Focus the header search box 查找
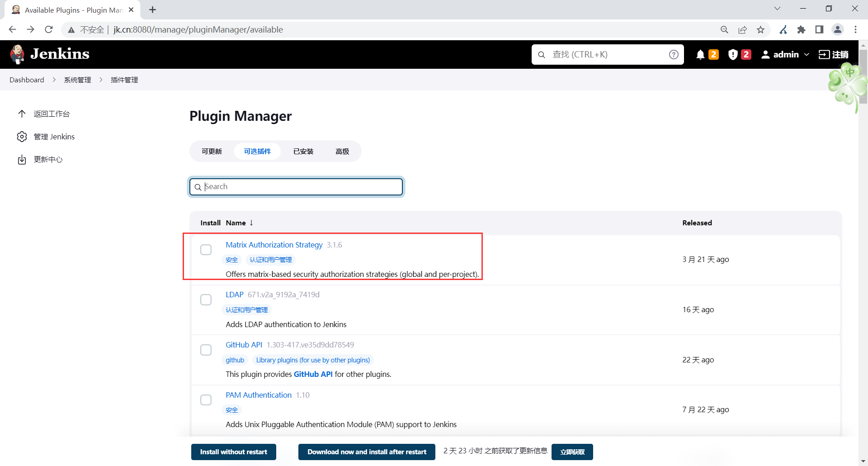Screen dimensions: 868x466 [x=607, y=55]
